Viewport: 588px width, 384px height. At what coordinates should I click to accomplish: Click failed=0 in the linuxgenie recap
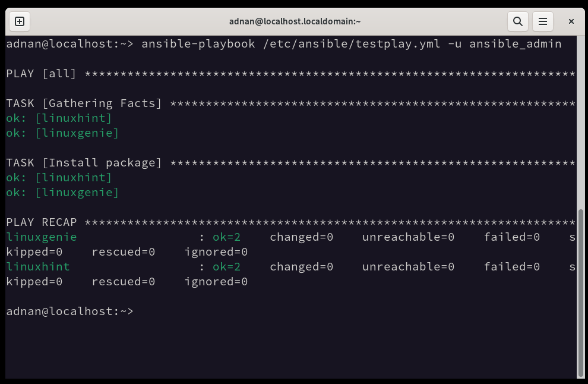click(x=511, y=237)
